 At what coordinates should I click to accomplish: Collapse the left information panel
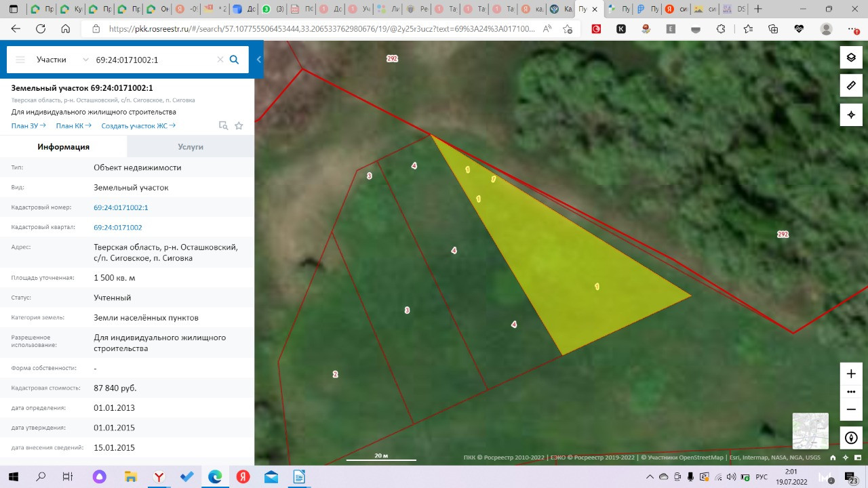click(x=259, y=60)
